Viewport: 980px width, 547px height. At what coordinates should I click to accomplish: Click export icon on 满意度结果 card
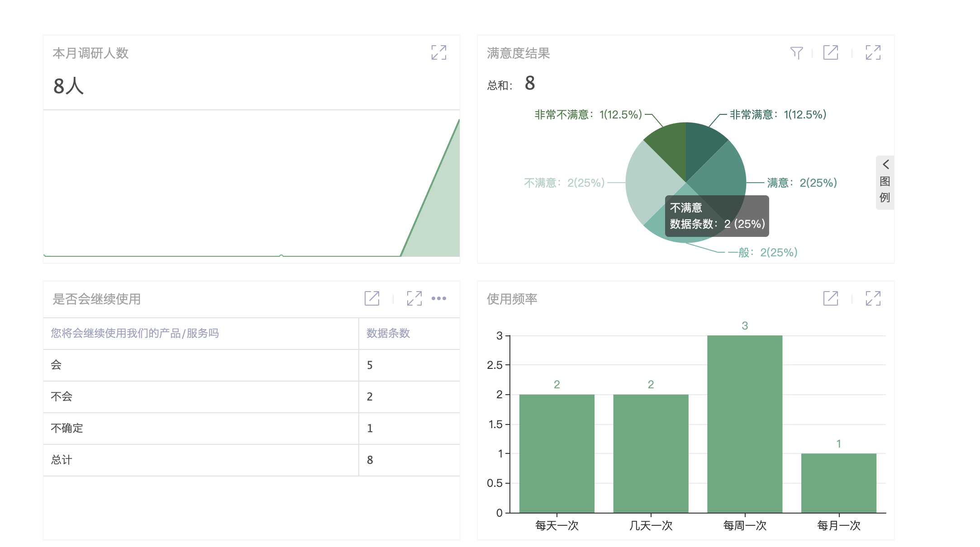(830, 52)
